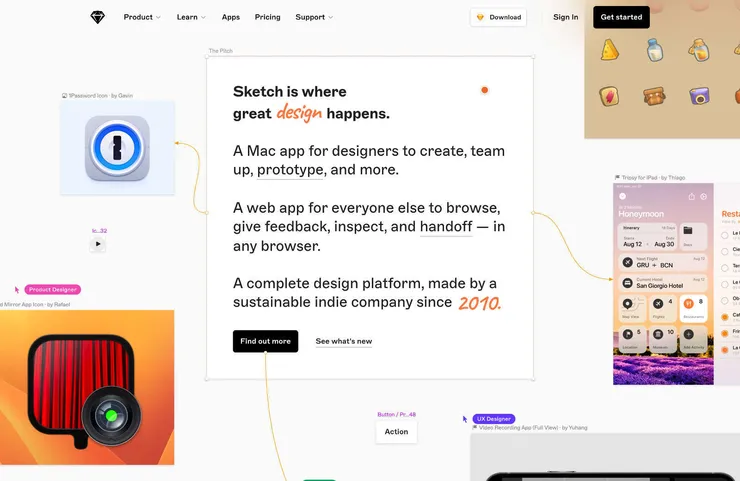
Task: Click the "Ic...32" purple label
Action: pos(100,231)
